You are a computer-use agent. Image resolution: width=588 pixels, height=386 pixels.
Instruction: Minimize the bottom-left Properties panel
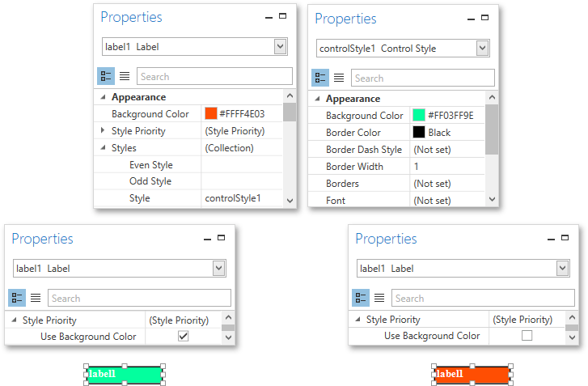pyautogui.click(x=207, y=240)
